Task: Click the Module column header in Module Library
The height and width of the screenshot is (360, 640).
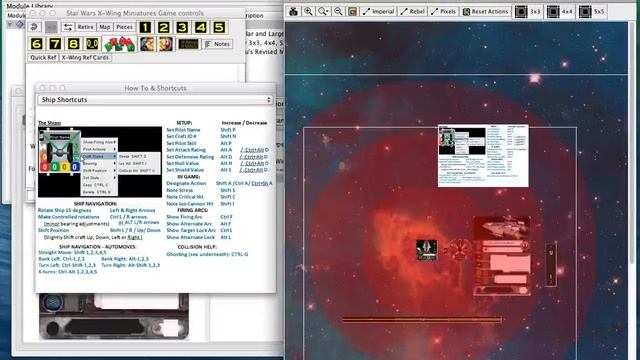Action: tap(17, 16)
